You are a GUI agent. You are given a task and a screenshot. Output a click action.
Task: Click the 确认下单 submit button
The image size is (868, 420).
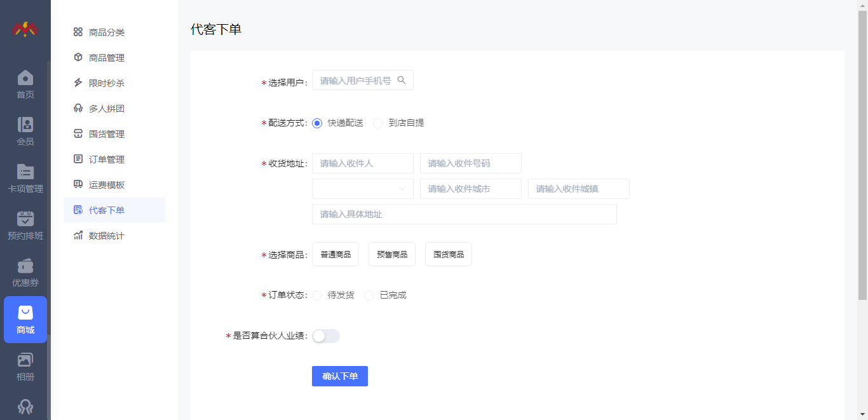coord(340,376)
